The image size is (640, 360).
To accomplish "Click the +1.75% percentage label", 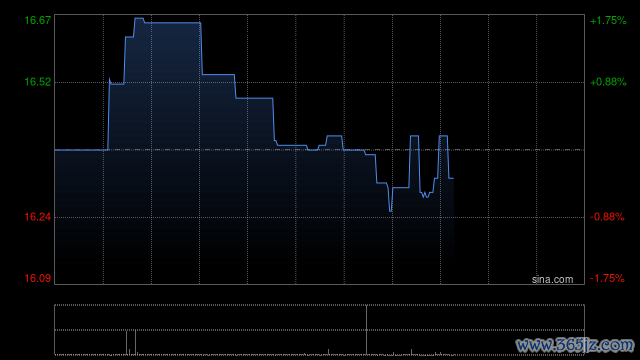I will click(x=608, y=20).
